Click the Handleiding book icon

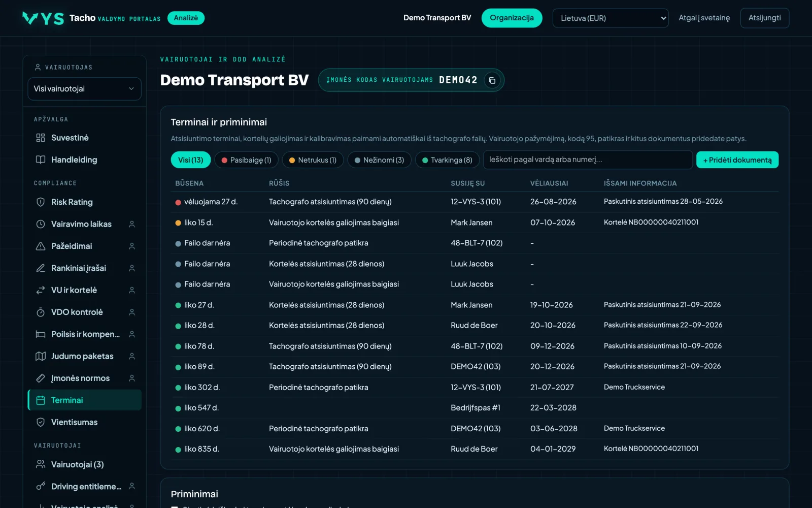tap(41, 160)
